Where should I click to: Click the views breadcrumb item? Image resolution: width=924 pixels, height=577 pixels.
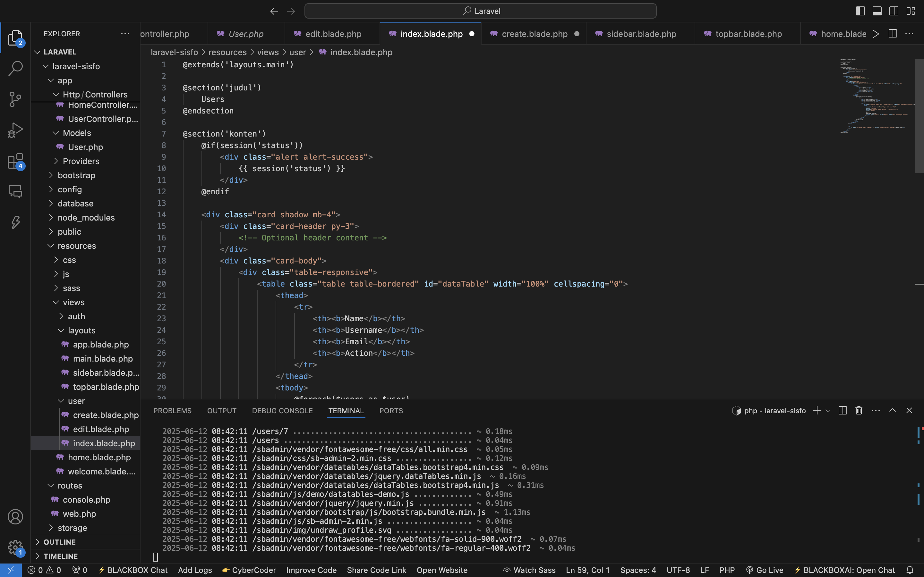267,52
